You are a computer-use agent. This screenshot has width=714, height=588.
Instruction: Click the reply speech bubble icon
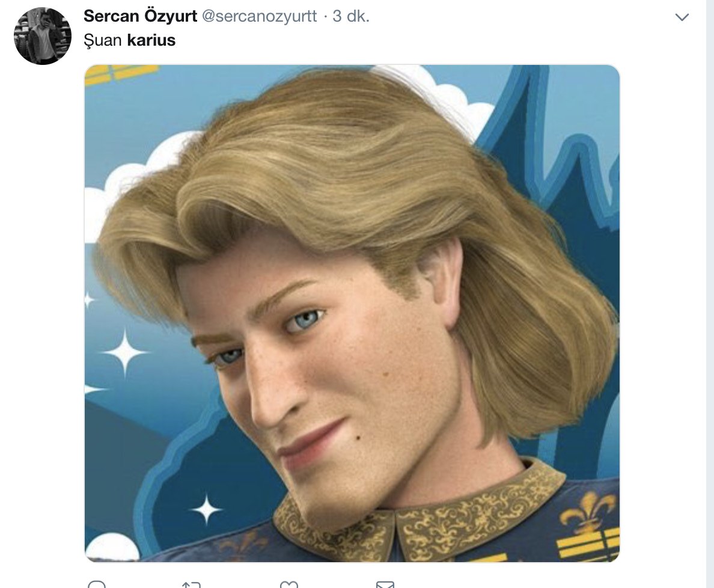pos(96,584)
